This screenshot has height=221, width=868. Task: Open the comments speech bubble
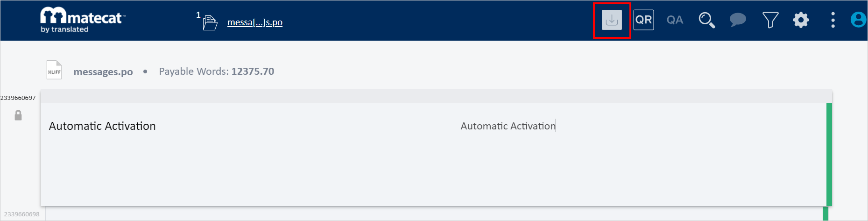pyautogui.click(x=738, y=20)
